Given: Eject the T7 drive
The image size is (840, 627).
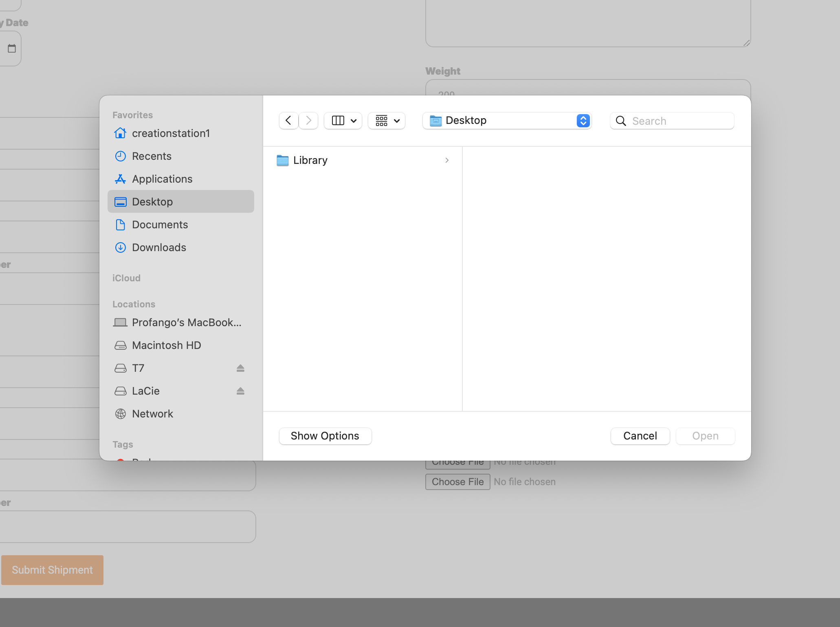Looking at the screenshot, I should click(240, 368).
